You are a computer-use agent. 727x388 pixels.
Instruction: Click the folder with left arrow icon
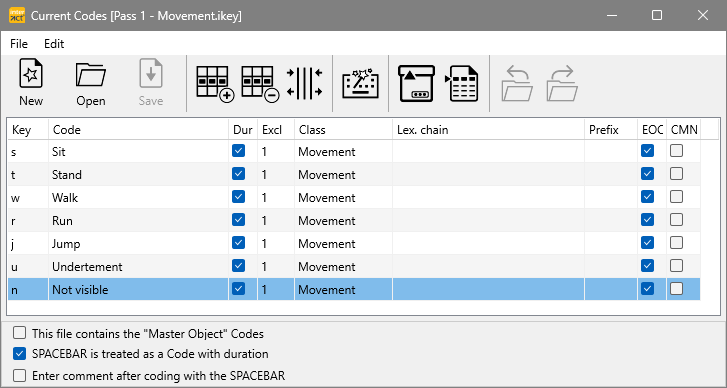[517, 83]
